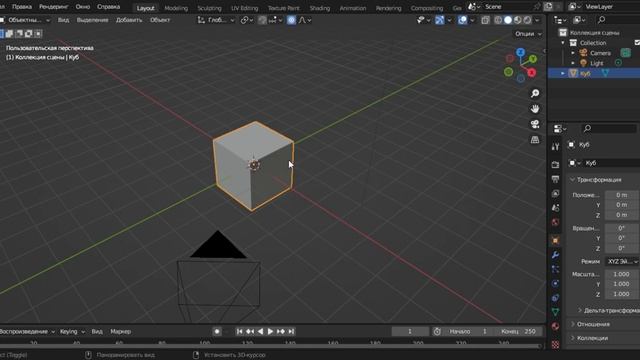The width and height of the screenshot is (640, 360).
Task: Select wireframe viewport shading
Action: coord(498,20)
